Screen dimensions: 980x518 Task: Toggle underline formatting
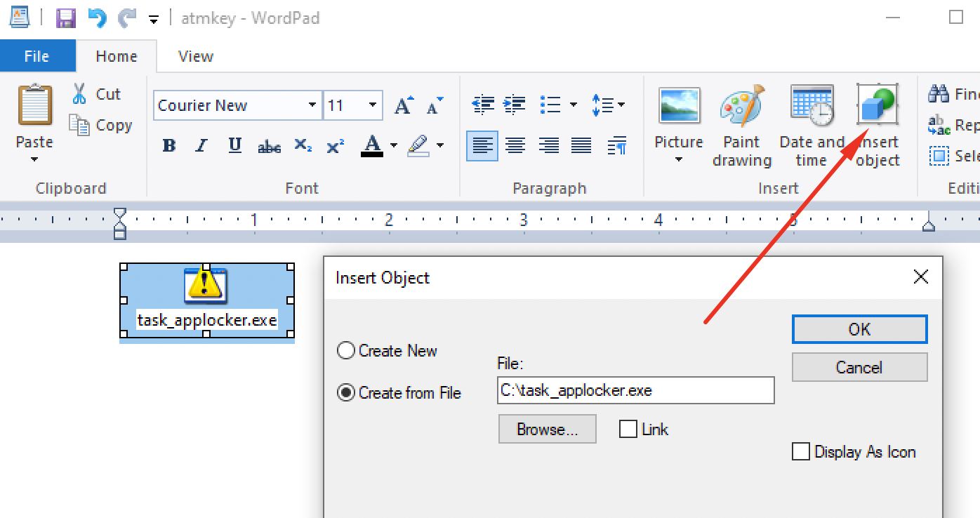[235, 145]
